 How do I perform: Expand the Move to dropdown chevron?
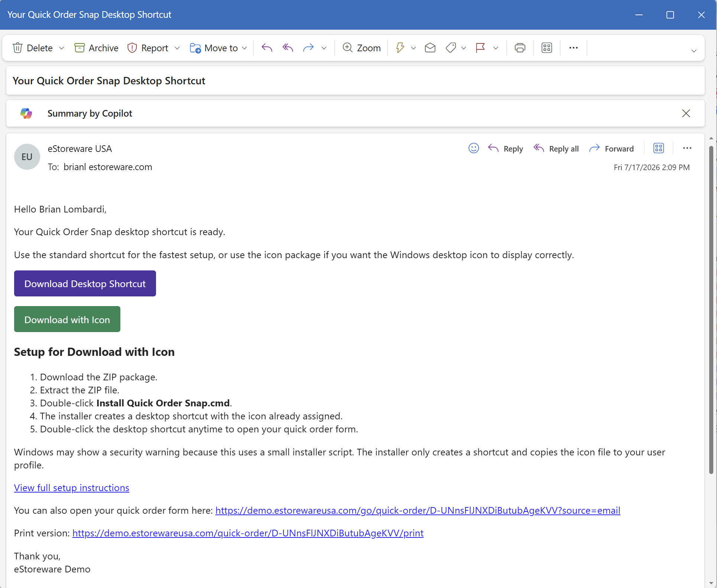(x=244, y=48)
